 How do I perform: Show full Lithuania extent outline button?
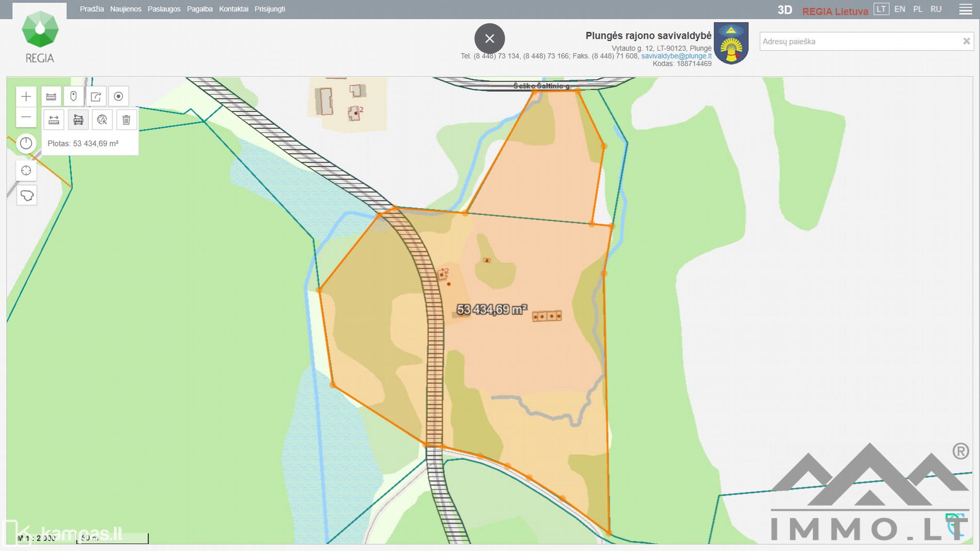[26, 195]
